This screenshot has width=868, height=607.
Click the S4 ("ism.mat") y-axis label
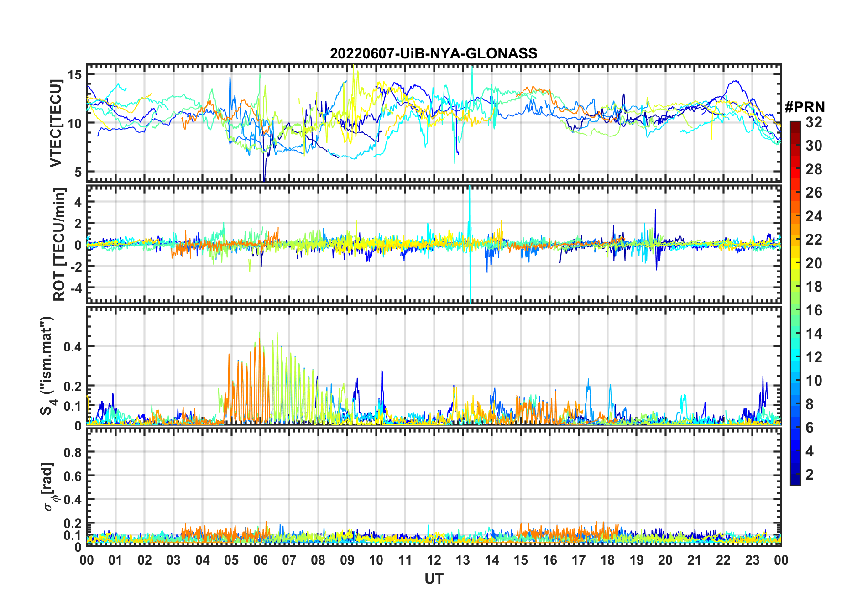click(47, 366)
